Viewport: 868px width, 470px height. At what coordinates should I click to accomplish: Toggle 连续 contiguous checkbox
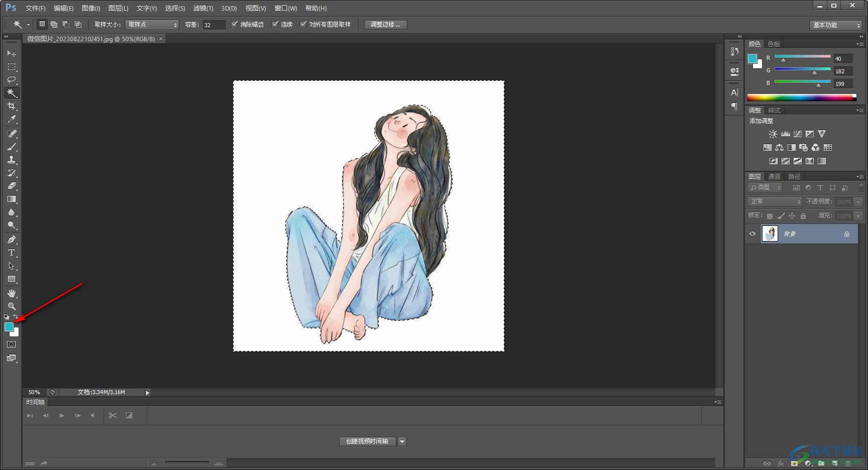pos(275,24)
